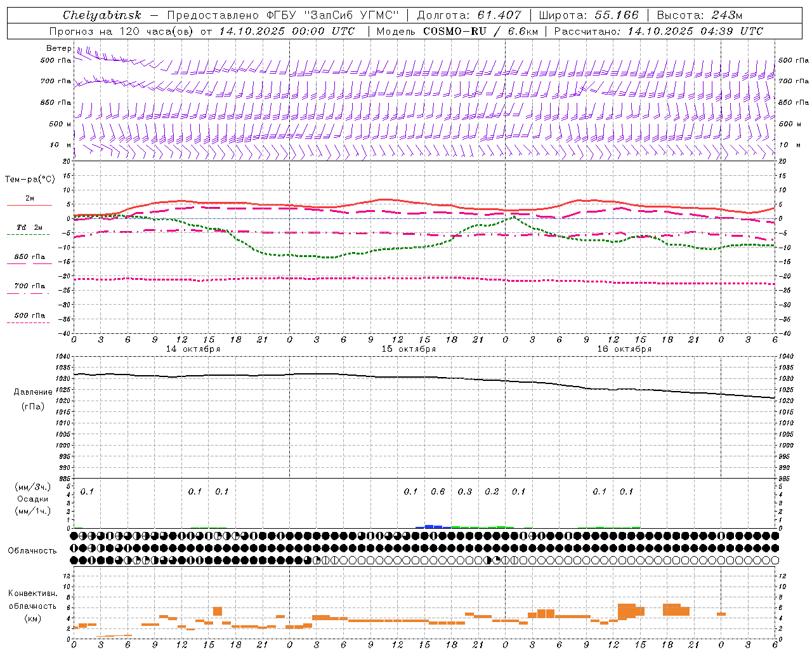Click the first 0.1 precipitation value on 14 октября
Screen dimensions: 812x650
click(x=87, y=491)
